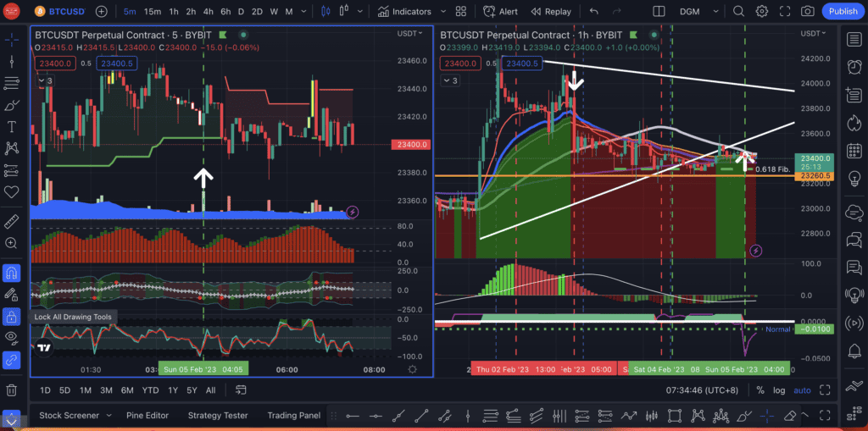This screenshot has height=431, width=868.
Task: Toggle stay in drawing mode pencil-lock
Action: 12,294
